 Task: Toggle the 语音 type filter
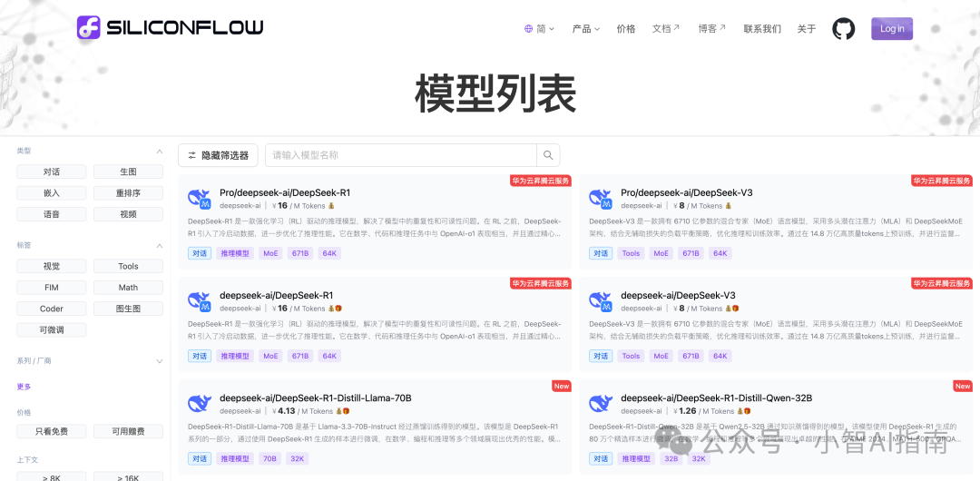[x=52, y=214]
